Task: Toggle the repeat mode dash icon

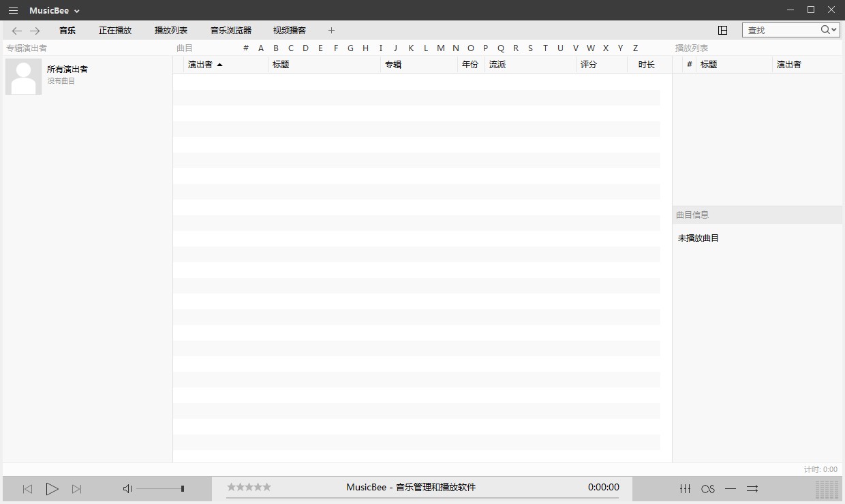Action: pos(731,489)
